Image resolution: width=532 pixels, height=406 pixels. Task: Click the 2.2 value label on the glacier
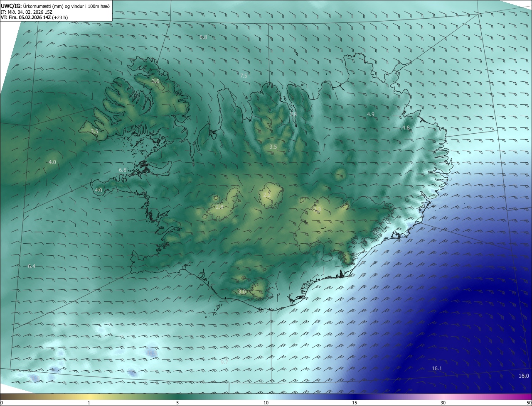(266, 194)
